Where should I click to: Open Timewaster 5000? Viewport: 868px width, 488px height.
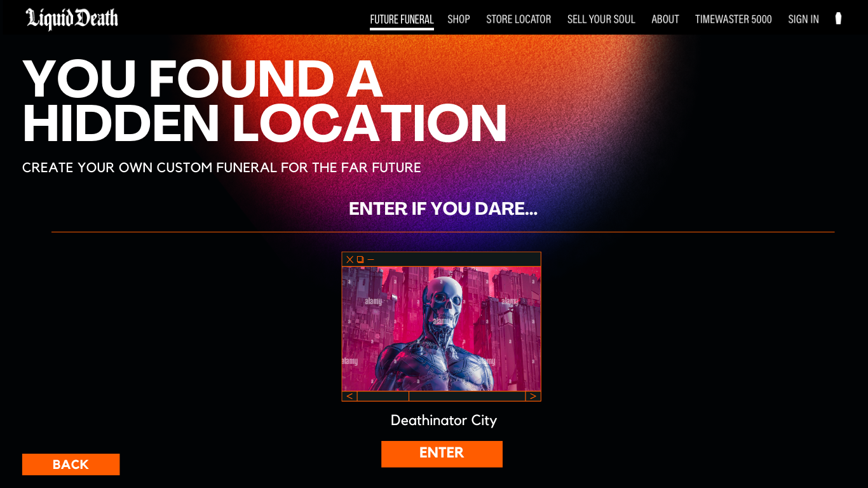click(x=733, y=19)
